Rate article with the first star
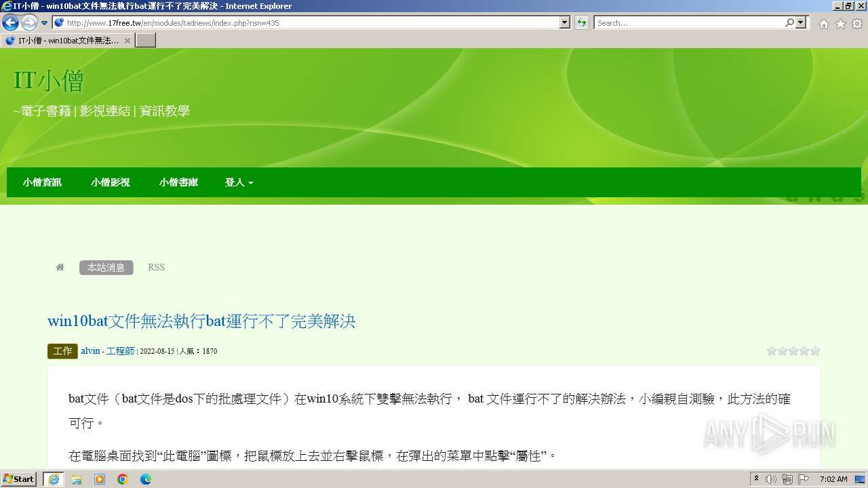This screenshot has height=488, width=868. coord(772,351)
